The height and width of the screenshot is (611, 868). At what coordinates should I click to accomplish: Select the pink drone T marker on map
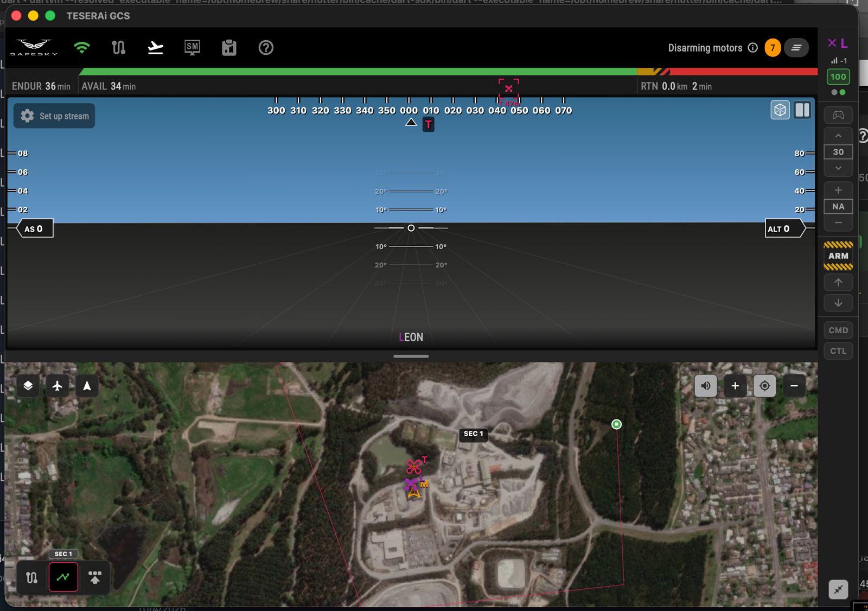pos(414,466)
